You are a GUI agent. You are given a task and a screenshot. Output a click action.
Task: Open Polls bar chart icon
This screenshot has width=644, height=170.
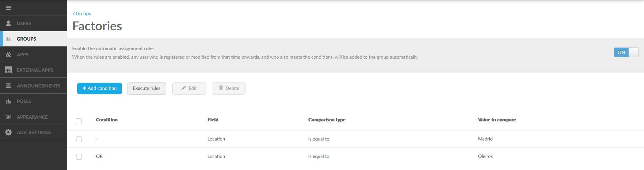[9, 101]
